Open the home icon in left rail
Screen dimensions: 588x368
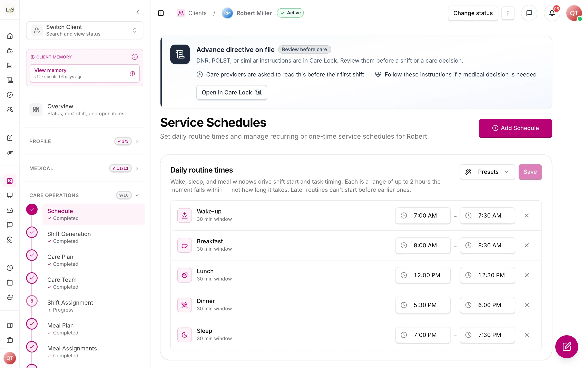(x=10, y=36)
